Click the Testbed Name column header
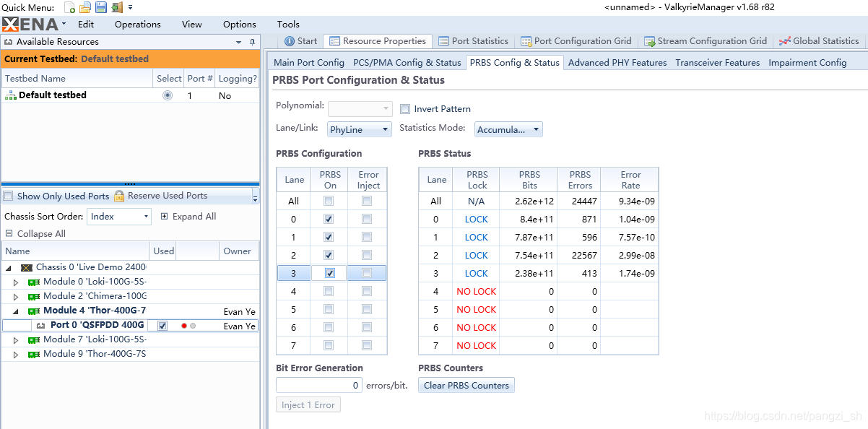 point(77,78)
